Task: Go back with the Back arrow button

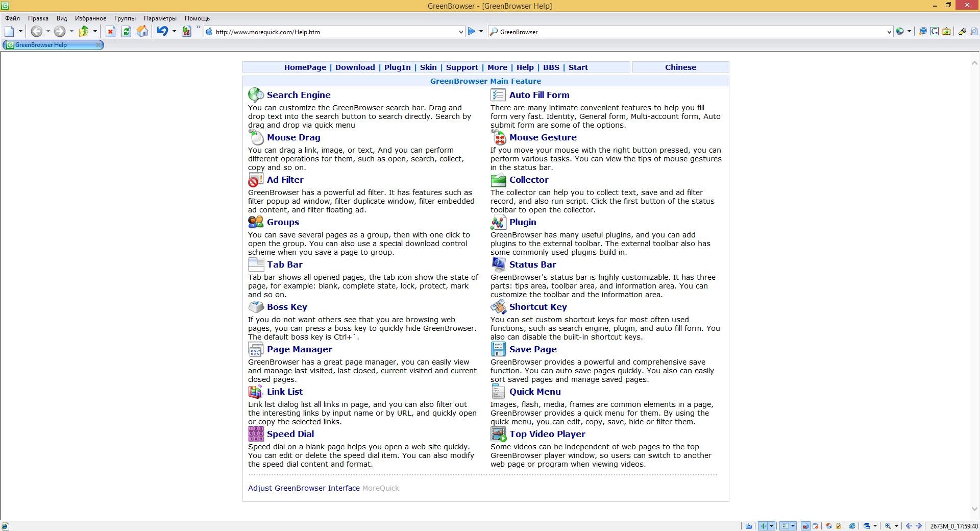Action: point(36,32)
